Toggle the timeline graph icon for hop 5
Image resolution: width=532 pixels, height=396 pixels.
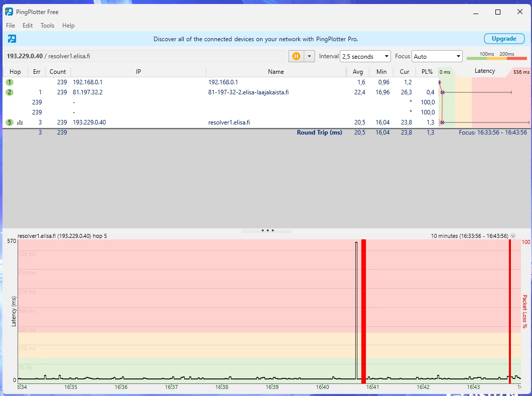[x=20, y=122]
